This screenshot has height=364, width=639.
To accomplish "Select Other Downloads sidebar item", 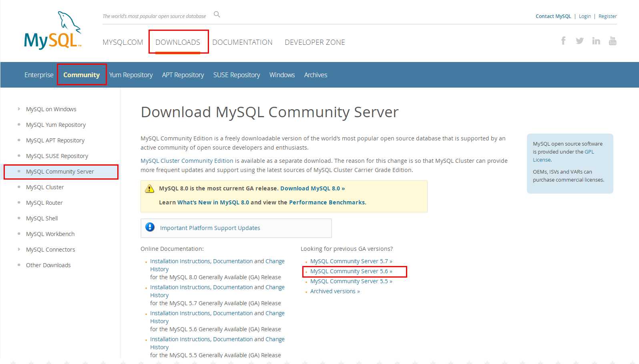I will 48,265.
